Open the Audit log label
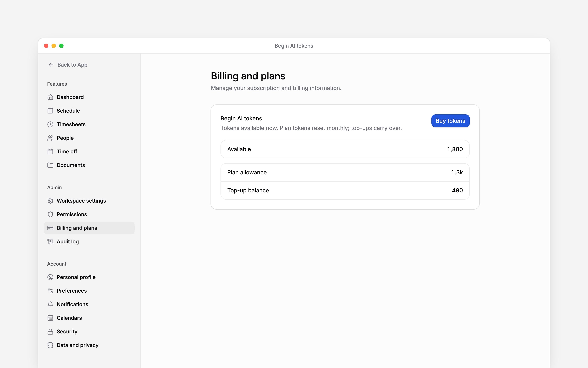The height and width of the screenshot is (368, 588). (x=68, y=242)
